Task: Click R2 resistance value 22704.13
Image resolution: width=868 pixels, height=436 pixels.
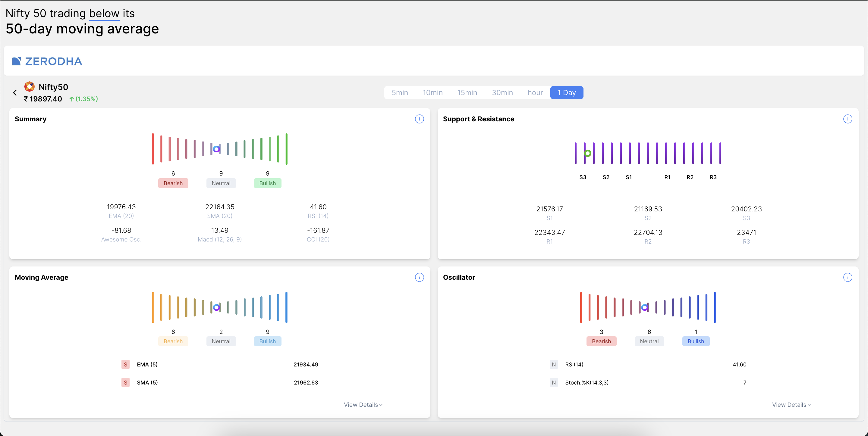Action: (648, 232)
